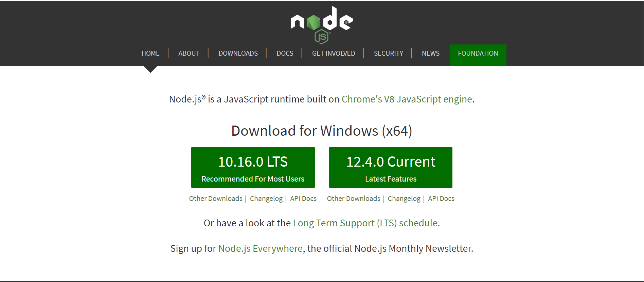Click the 'Download for Windows (x64)' heading

coord(322,131)
